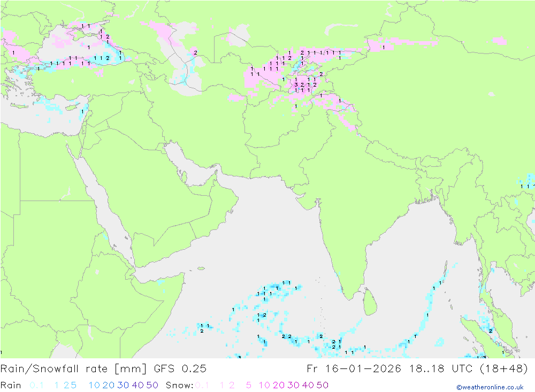The width and height of the screenshot is (535, 392).
Task: Open the ©weatheronline.co.uk link
Action: (x=490, y=387)
